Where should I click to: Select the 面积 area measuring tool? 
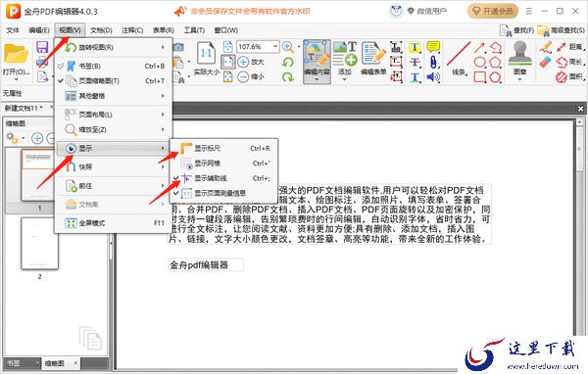(569, 76)
